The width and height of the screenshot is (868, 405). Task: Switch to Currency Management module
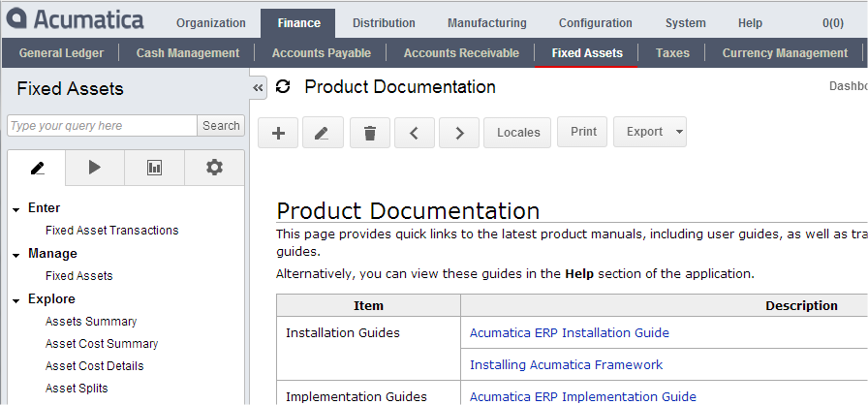785,53
